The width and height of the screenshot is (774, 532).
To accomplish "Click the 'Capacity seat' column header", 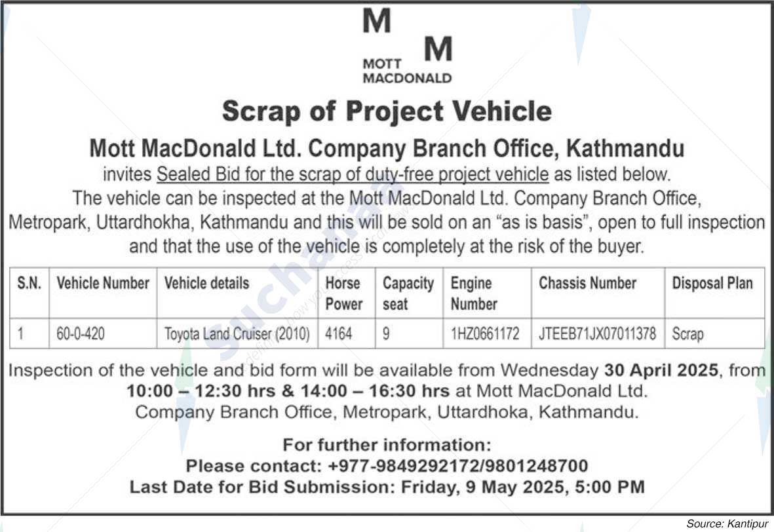I will [408, 293].
